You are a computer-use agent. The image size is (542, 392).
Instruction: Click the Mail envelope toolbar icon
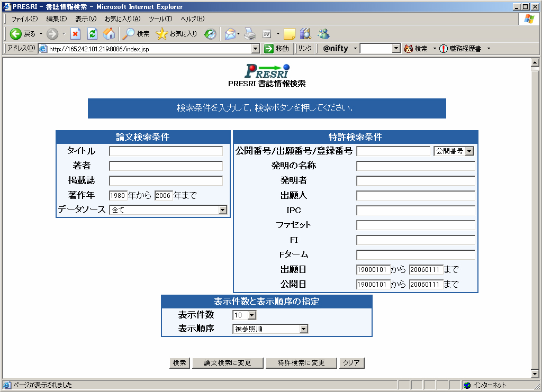230,34
